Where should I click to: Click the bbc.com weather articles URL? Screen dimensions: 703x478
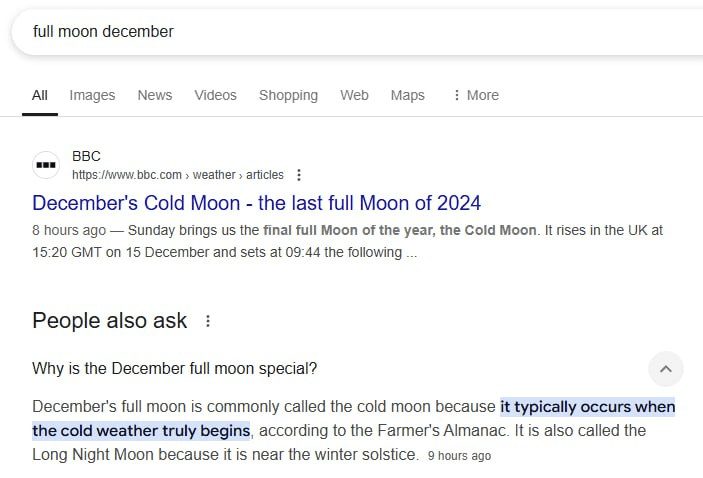(177, 175)
